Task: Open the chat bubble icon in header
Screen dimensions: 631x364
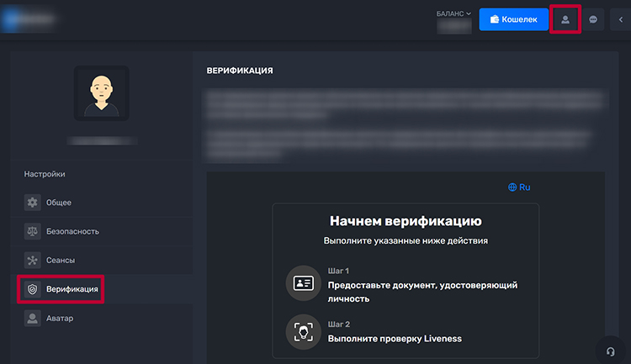Action: click(593, 19)
